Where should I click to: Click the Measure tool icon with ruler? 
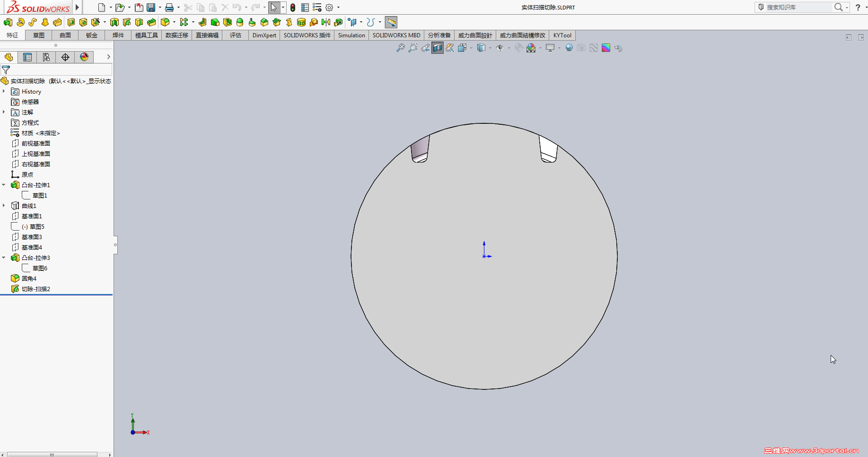(391, 22)
